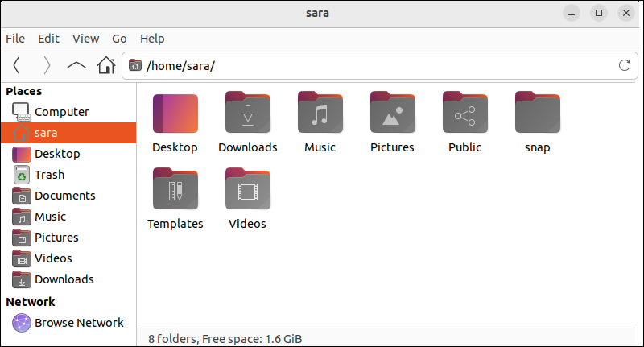Viewport: 644px width, 347px height.
Task: Click the Computer icon in Places
Action: (21, 112)
